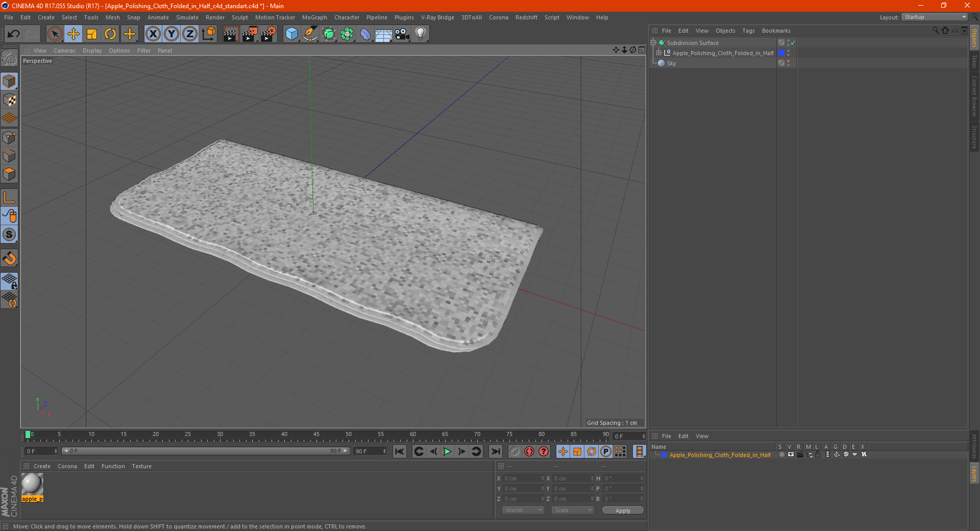Click the X position field
Viewport: 980px width, 531px height.
click(524, 478)
